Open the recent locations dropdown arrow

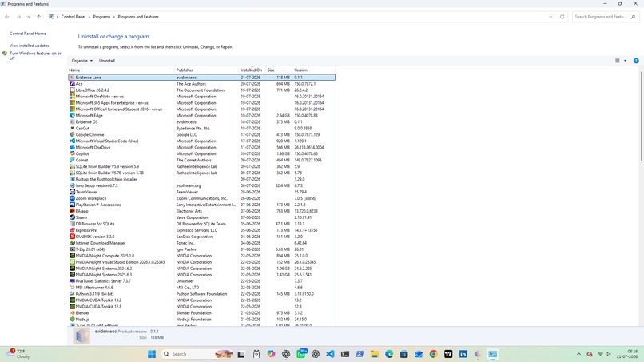tap(29, 17)
